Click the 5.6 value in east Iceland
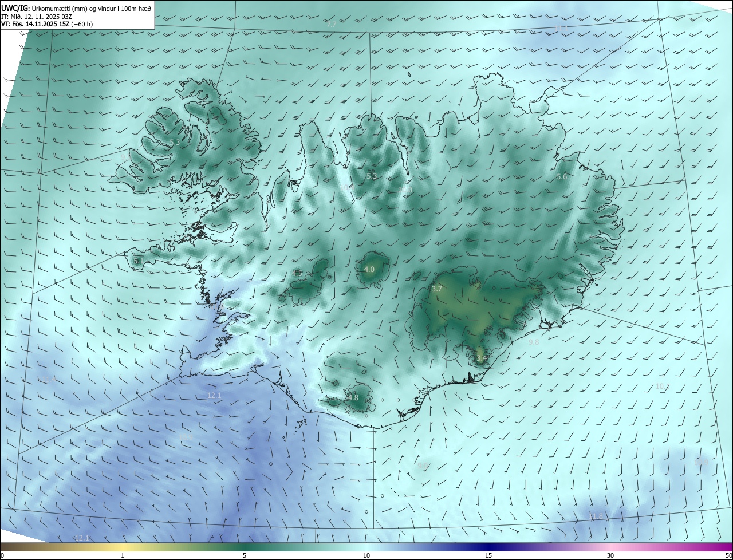 click(x=562, y=177)
